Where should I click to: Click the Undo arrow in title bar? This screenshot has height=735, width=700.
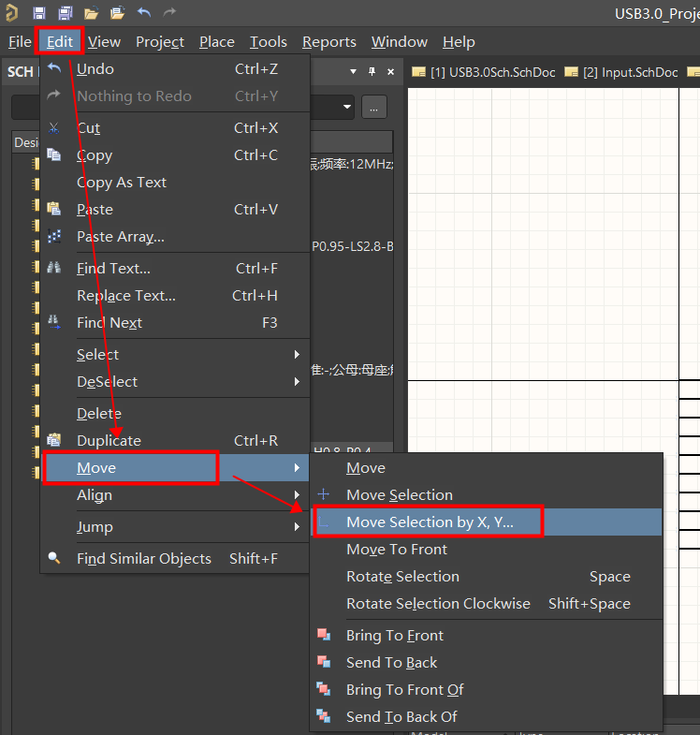click(143, 13)
